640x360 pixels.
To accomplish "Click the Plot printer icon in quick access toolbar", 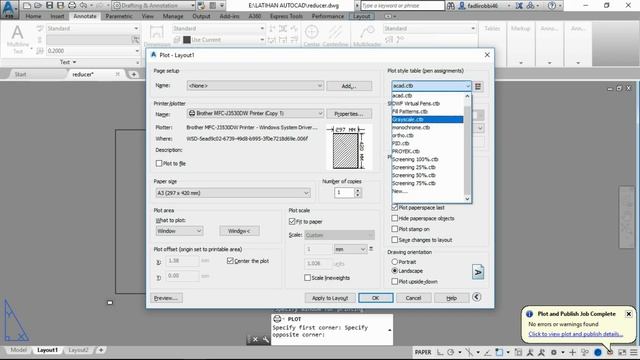I will click(x=72, y=6).
